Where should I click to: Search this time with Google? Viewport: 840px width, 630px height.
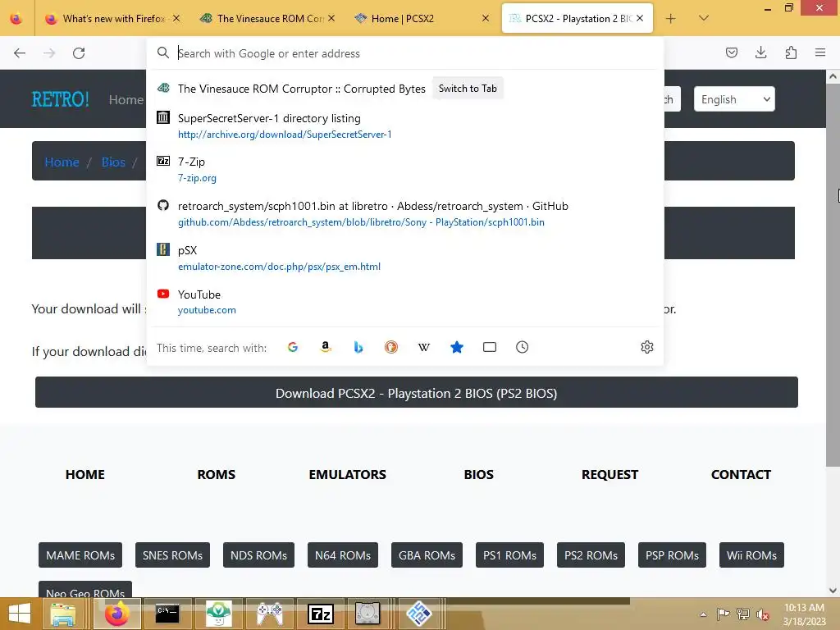(293, 347)
